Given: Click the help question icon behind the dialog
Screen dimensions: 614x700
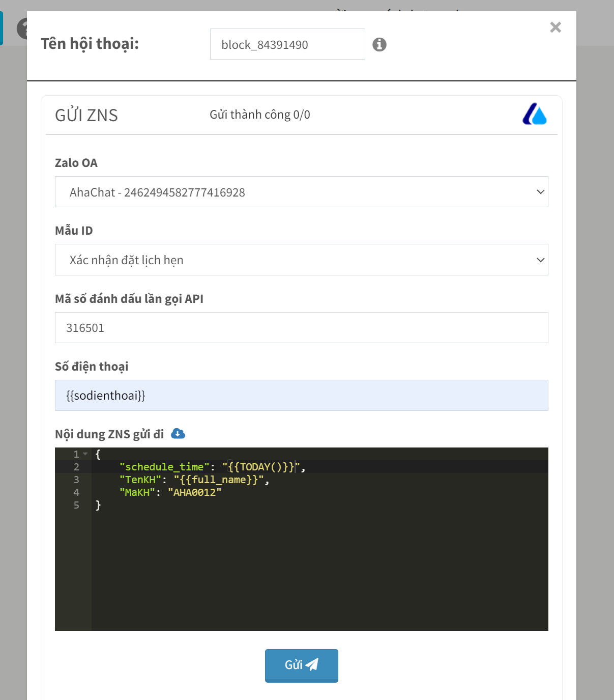Looking at the screenshot, I should click(x=22, y=29).
